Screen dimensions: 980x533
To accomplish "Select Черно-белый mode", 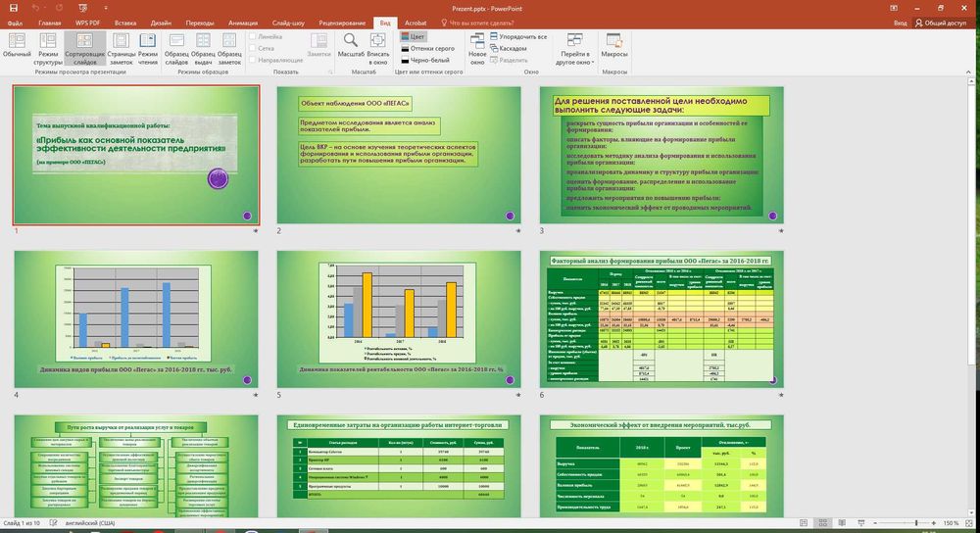I will (x=425, y=60).
